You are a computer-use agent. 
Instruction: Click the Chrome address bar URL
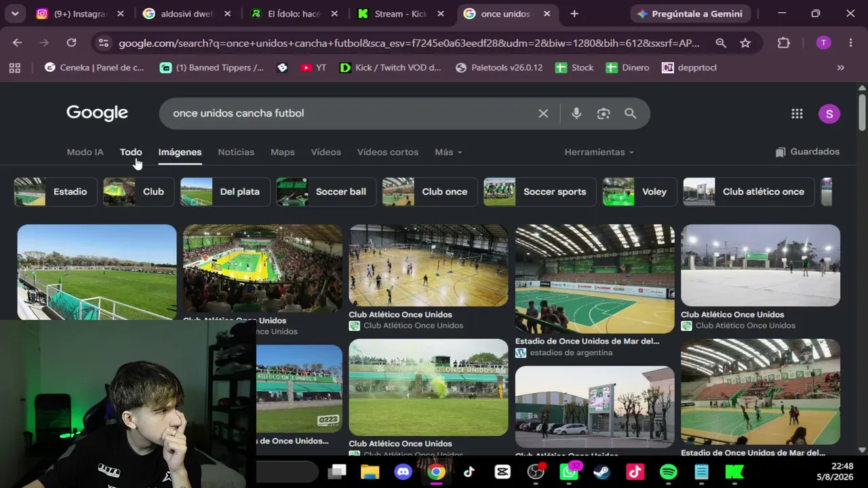(x=409, y=43)
